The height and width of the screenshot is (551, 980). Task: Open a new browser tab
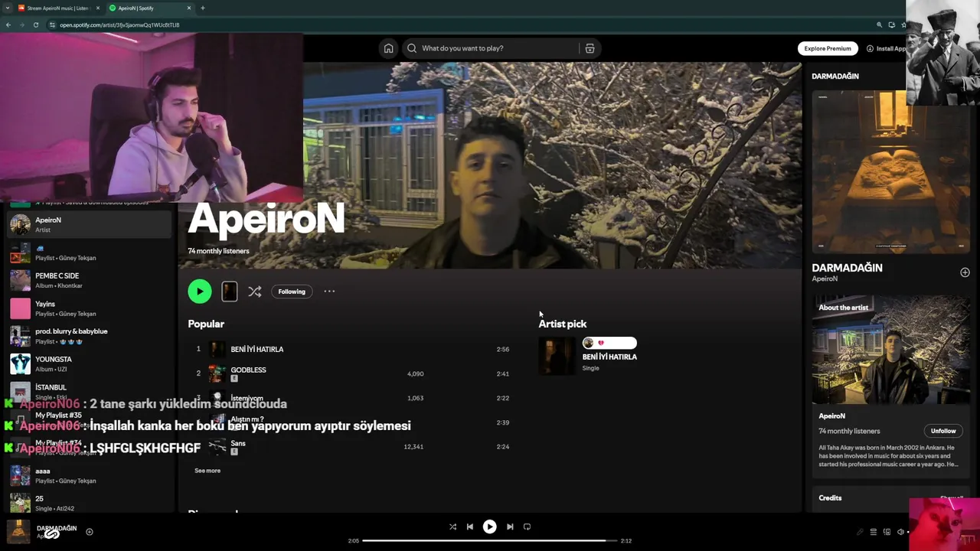[203, 8]
